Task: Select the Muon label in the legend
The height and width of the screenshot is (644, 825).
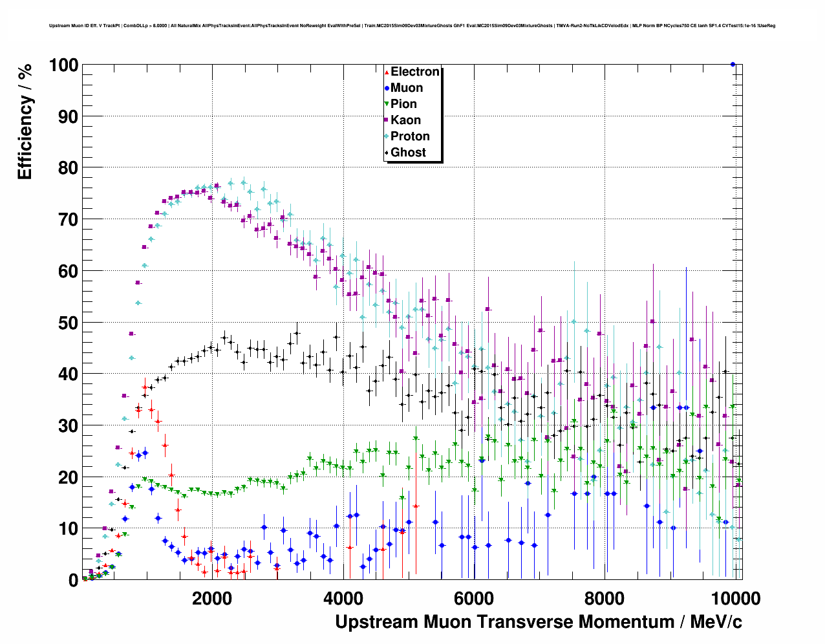Action: pos(407,88)
